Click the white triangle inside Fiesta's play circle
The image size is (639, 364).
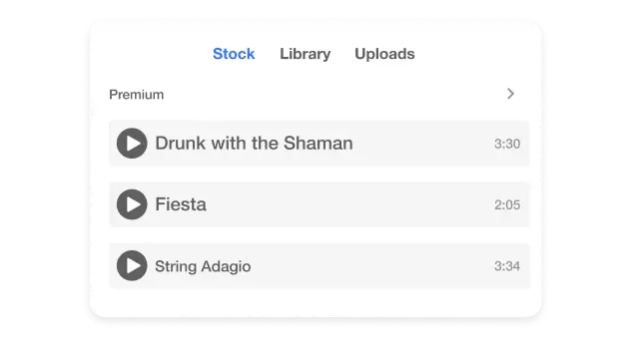(x=133, y=204)
